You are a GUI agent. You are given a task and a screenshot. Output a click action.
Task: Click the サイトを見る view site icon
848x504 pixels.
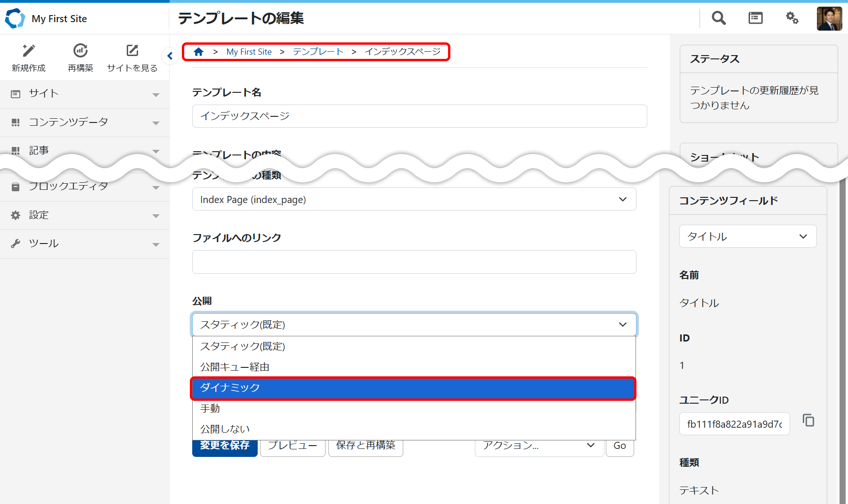(x=132, y=51)
